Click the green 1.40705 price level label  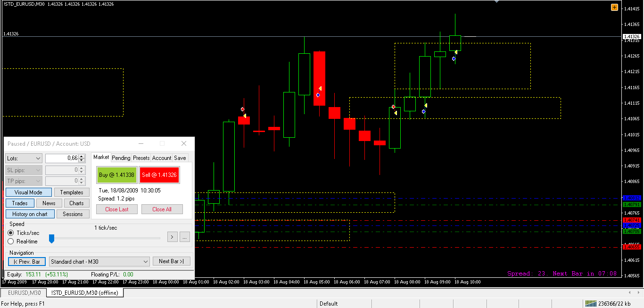632,231
